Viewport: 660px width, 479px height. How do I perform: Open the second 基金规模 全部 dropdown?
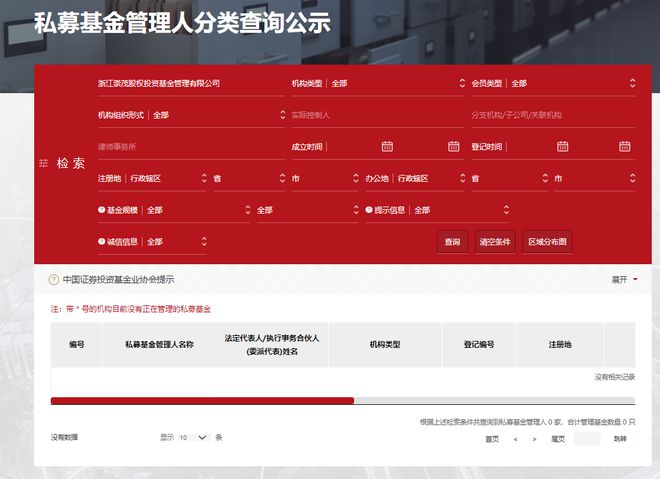point(308,210)
